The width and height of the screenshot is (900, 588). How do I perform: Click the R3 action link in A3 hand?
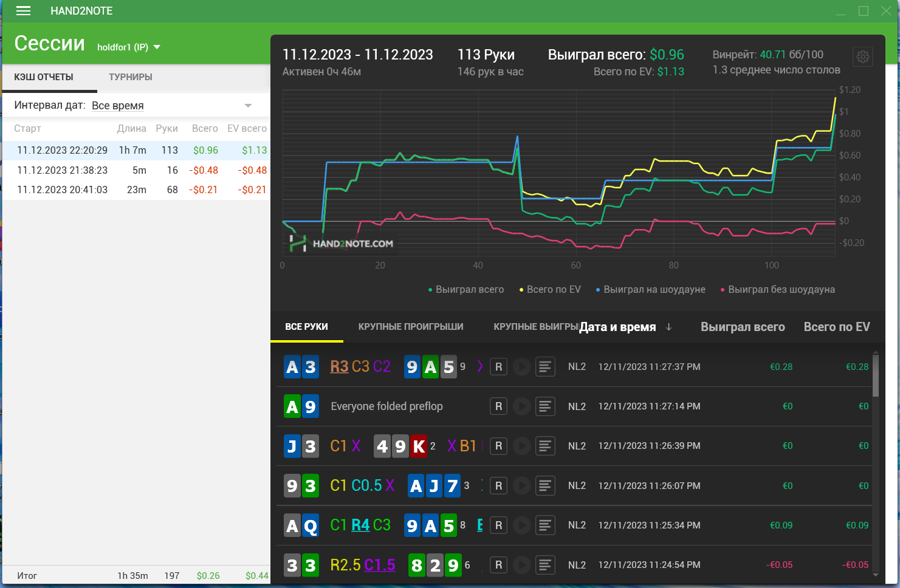(339, 367)
